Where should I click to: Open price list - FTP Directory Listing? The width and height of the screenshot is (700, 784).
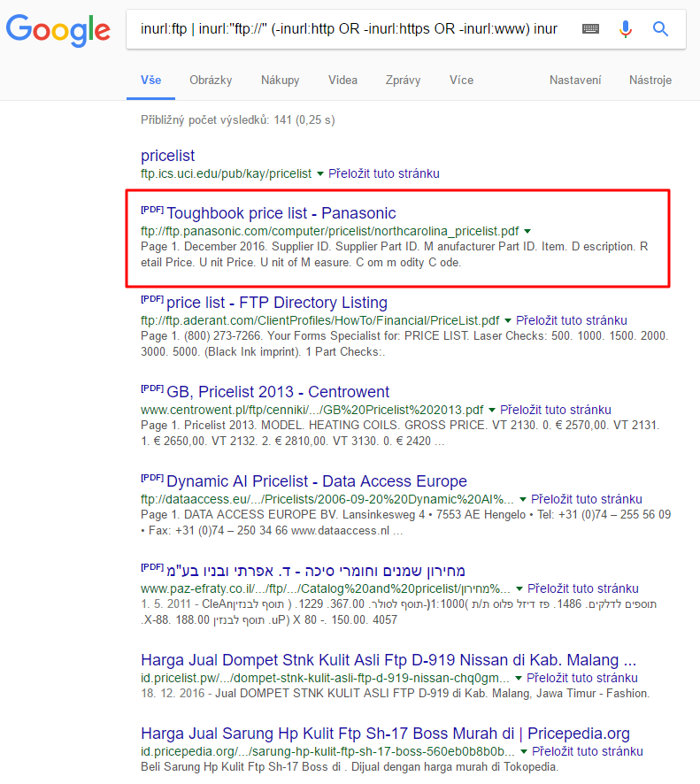[276, 303]
